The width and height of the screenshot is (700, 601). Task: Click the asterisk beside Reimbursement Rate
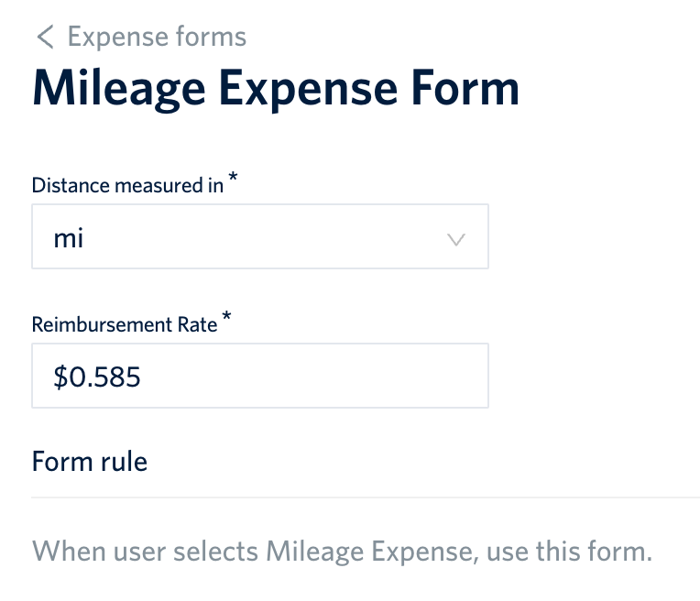click(226, 319)
